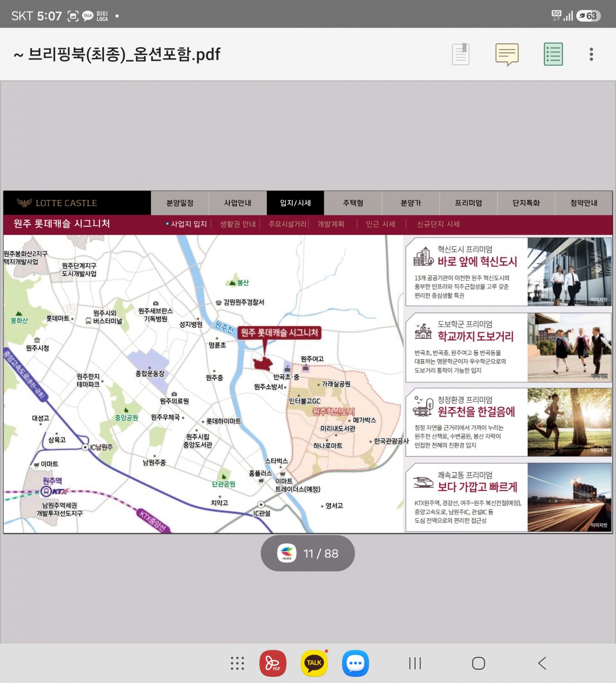This screenshot has width=616, height=683.
Task: Open the 분양가 tab
Action: click(411, 203)
